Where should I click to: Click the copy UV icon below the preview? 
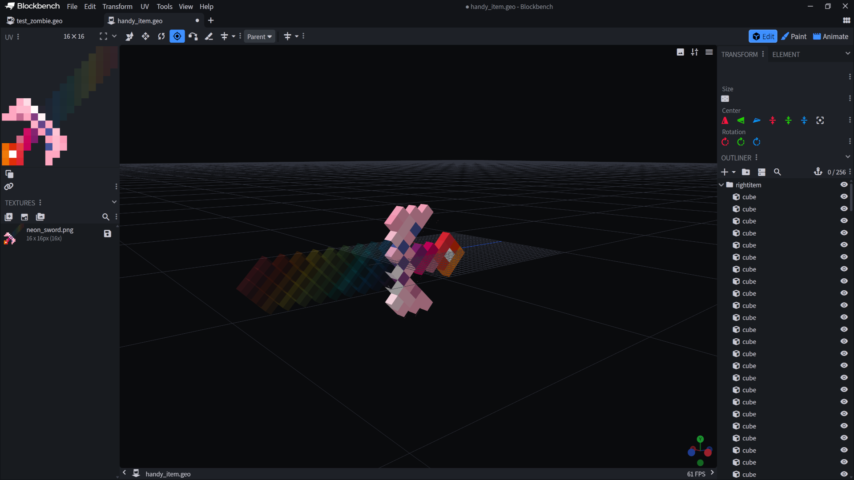click(x=9, y=174)
